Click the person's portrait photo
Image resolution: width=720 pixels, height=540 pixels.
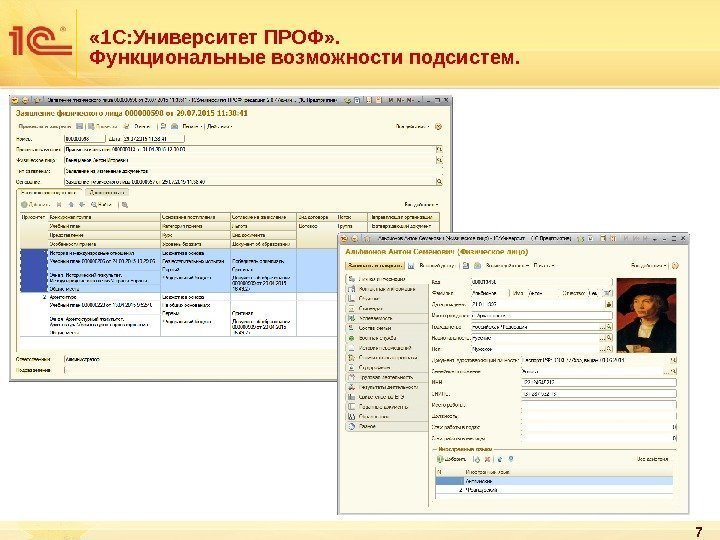click(x=646, y=315)
